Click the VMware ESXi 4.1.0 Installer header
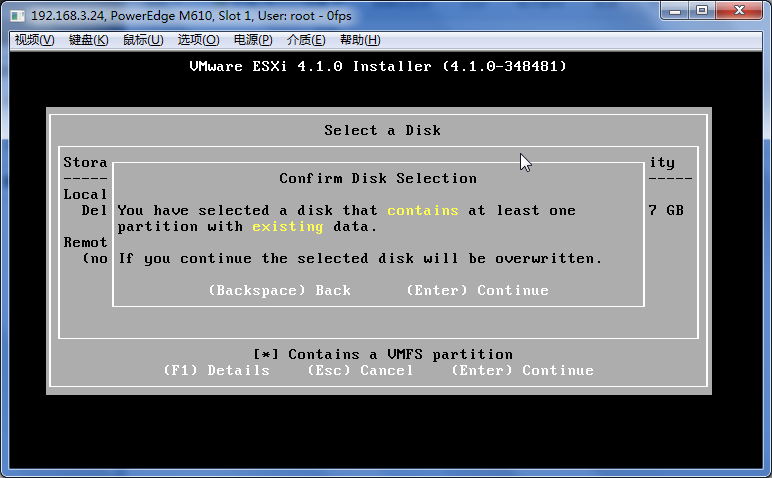Viewport: 772px width, 478px height. click(x=378, y=66)
